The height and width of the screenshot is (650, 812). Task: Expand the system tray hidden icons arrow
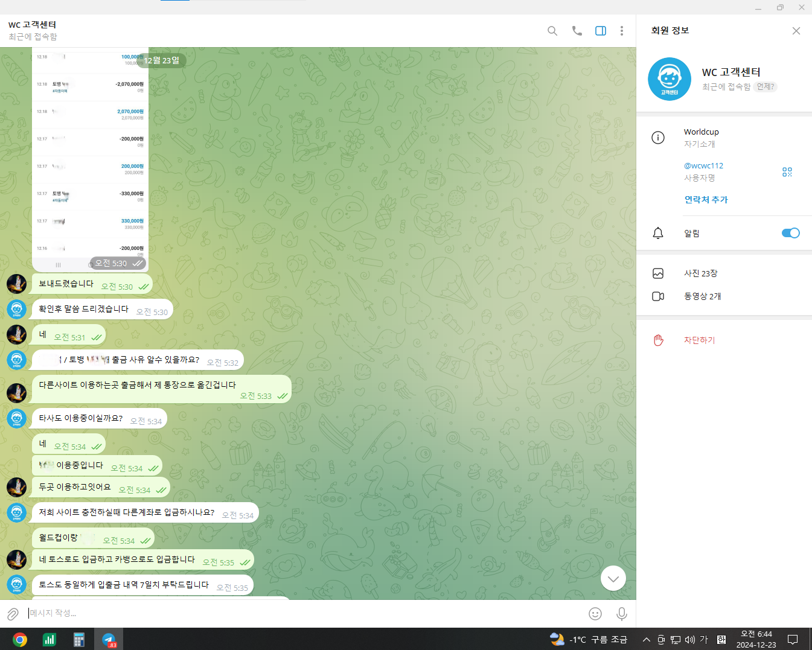646,640
